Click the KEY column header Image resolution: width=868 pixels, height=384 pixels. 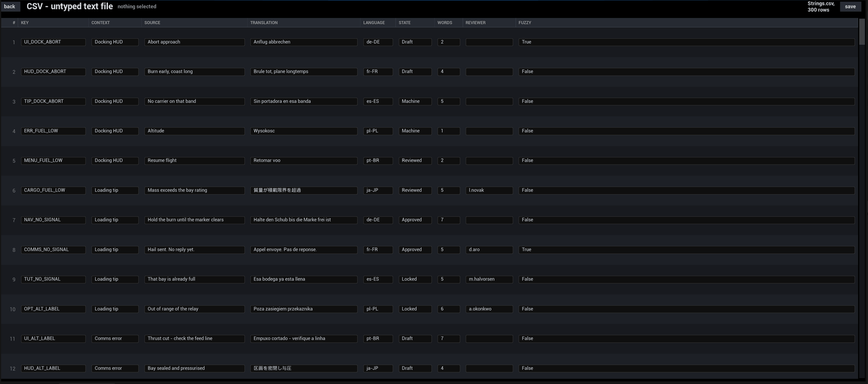pos(25,23)
